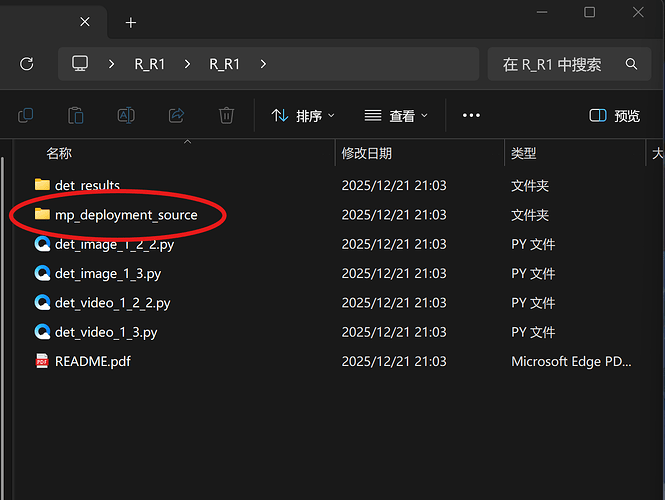
Task: Sort by the 修改日期 column header
Action: pos(367,153)
